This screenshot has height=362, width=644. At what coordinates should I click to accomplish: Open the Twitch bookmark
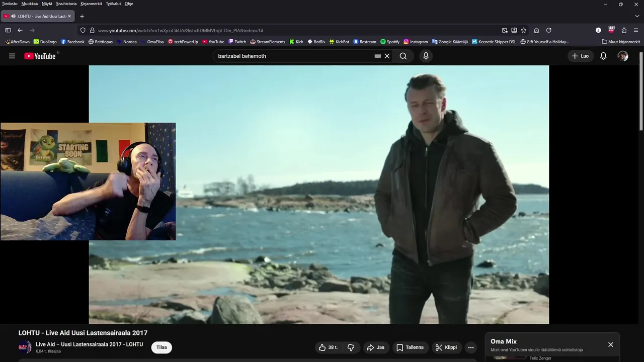point(237,42)
